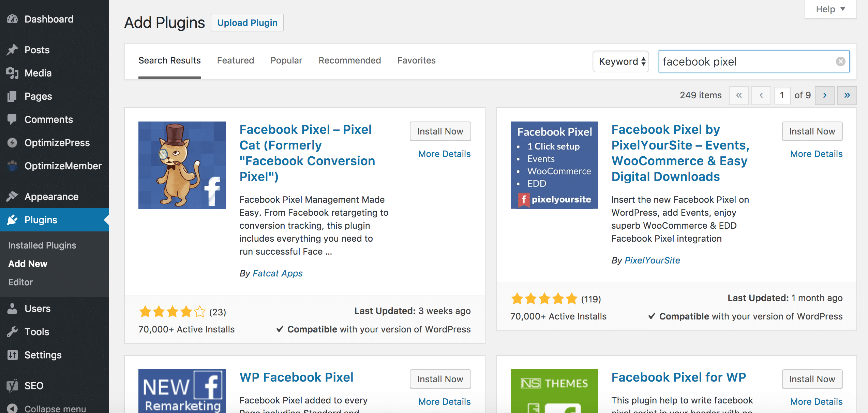The image size is (868, 413).
Task: Switch to the Popular tab
Action: 286,60
